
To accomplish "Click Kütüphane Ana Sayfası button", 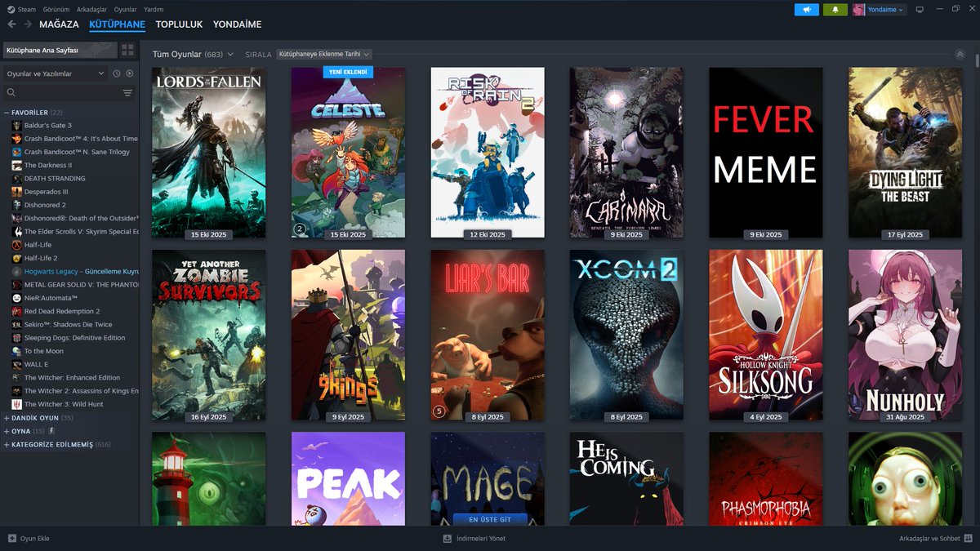I will point(60,50).
